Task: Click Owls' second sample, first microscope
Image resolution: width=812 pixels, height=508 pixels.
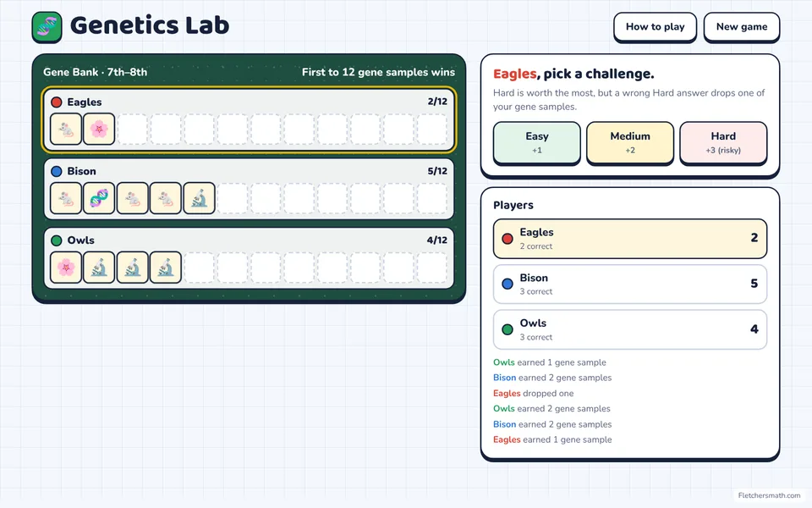Action: (x=99, y=268)
